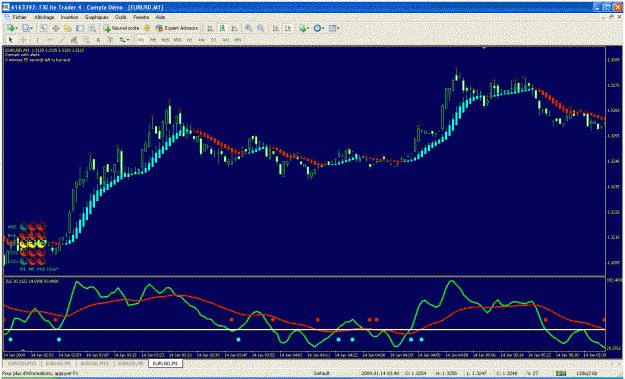Select the text label tool T
625x379 pixels.
pos(110,39)
